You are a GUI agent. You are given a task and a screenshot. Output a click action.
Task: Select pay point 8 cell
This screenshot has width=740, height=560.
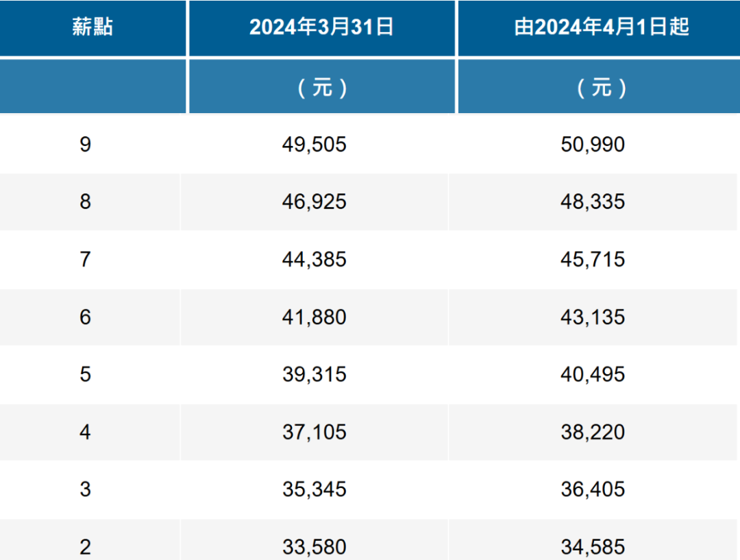[86, 202]
